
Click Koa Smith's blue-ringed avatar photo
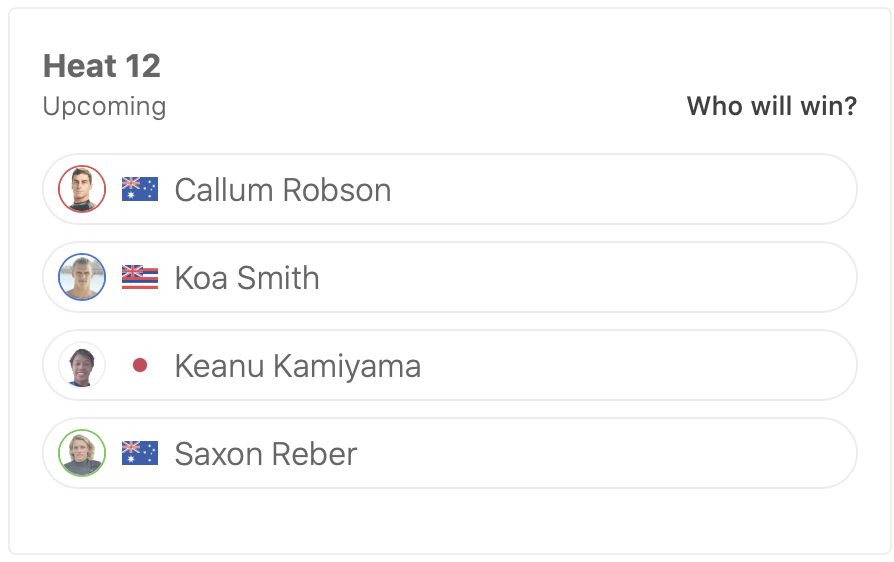82,277
